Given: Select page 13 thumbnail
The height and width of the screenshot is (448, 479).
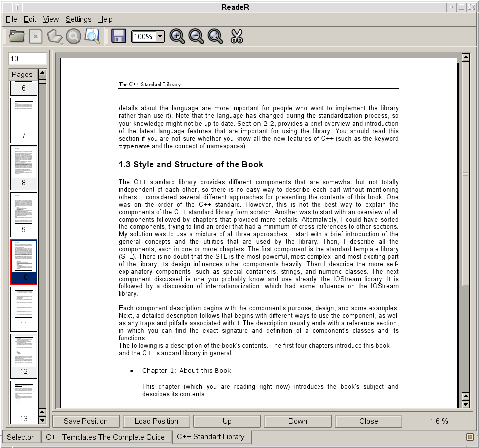Looking at the screenshot, I should tap(24, 402).
